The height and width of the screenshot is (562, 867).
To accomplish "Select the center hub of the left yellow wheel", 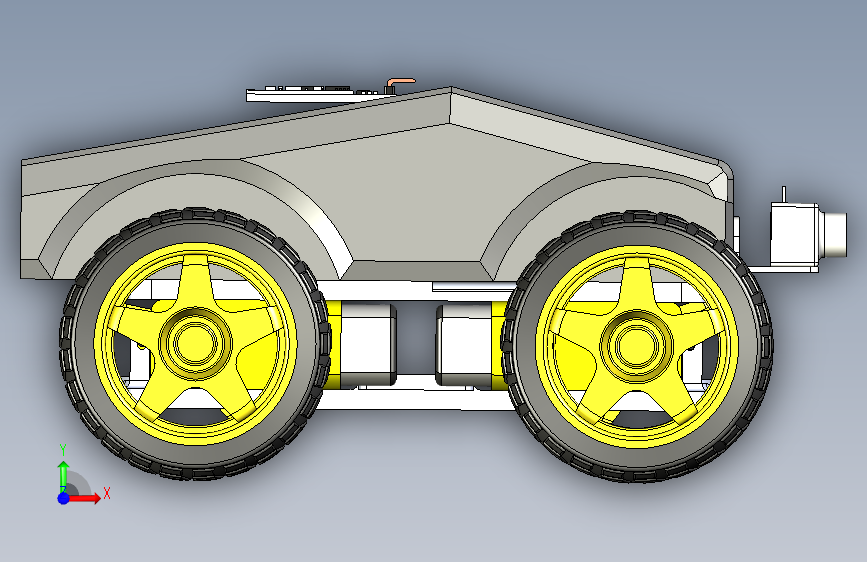I will point(195,344).
